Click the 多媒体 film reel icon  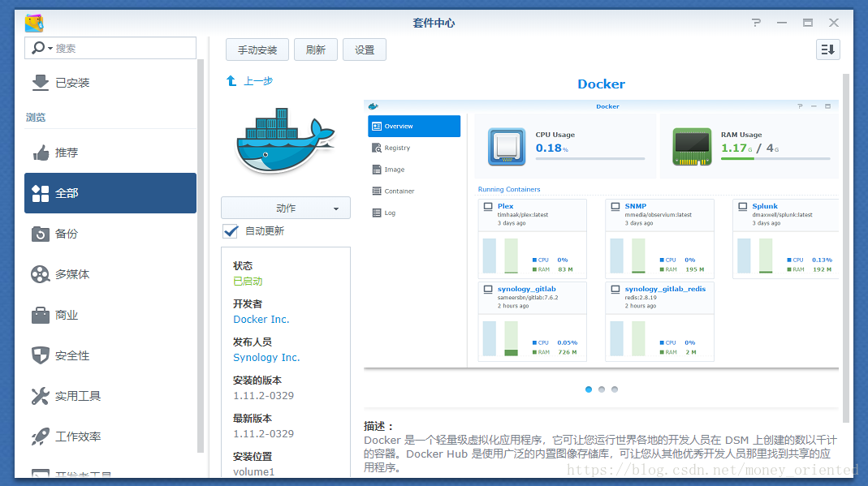[x=41, y=274]
